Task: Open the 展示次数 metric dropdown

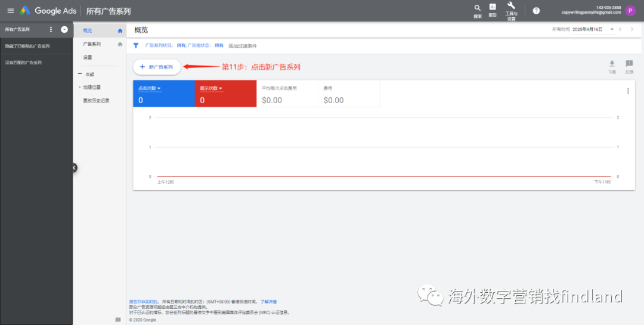Action: click(x=211, y=88)
